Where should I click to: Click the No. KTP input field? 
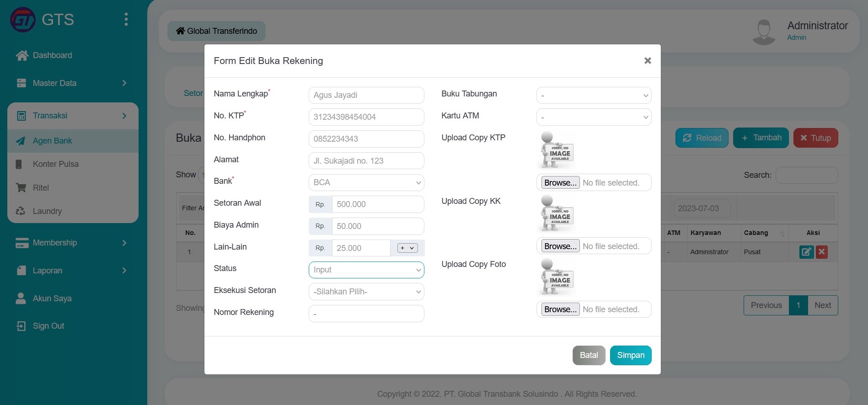pyautogui.click(x=366, y=117)
